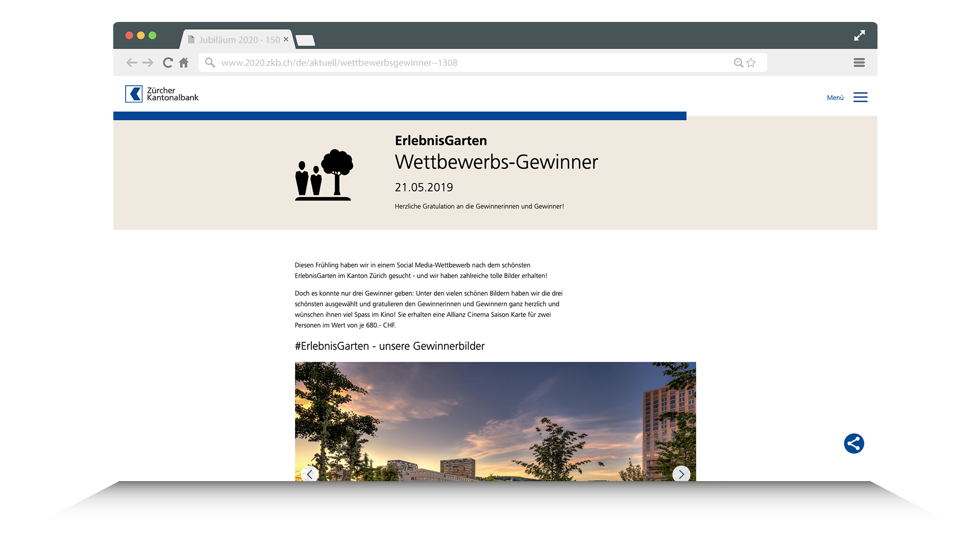Open the browser options list icon

(859, 62)
